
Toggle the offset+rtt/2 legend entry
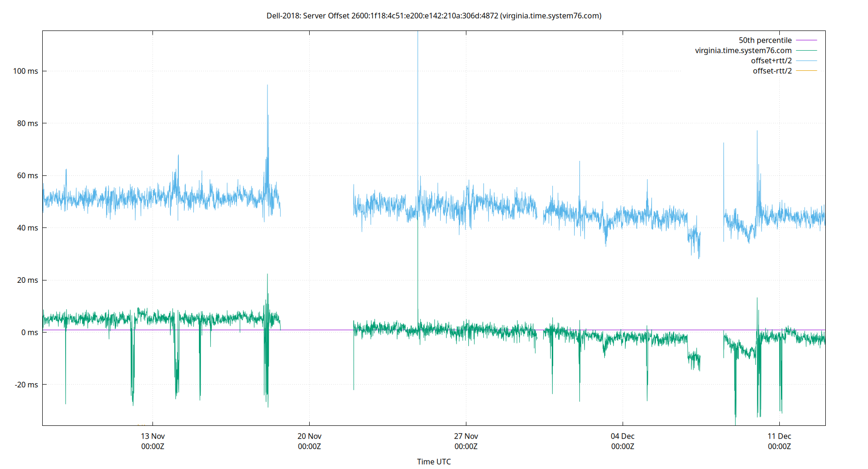click(772, 61)
